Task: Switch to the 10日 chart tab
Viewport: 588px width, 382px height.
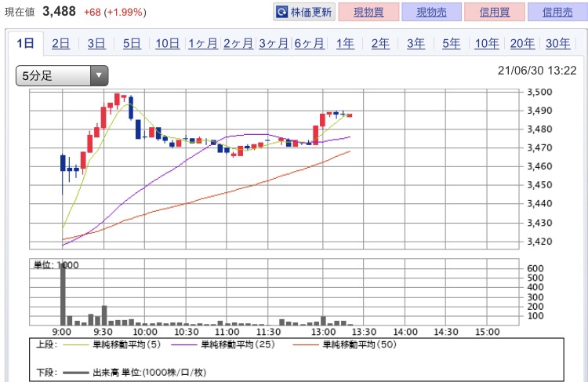Action: [x=167, y=43]
